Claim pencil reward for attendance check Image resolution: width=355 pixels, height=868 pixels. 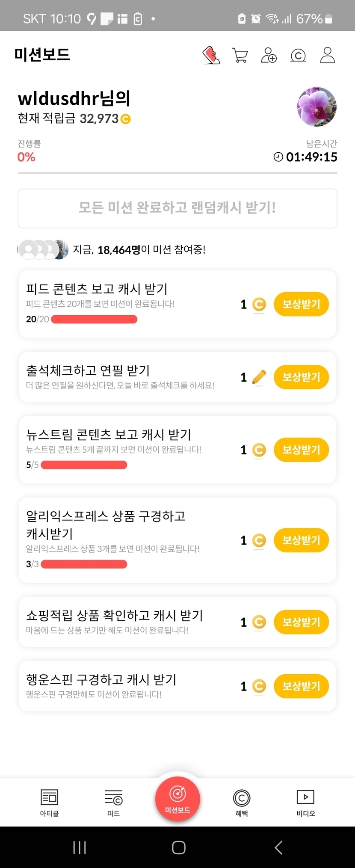[x=301, y=377]
